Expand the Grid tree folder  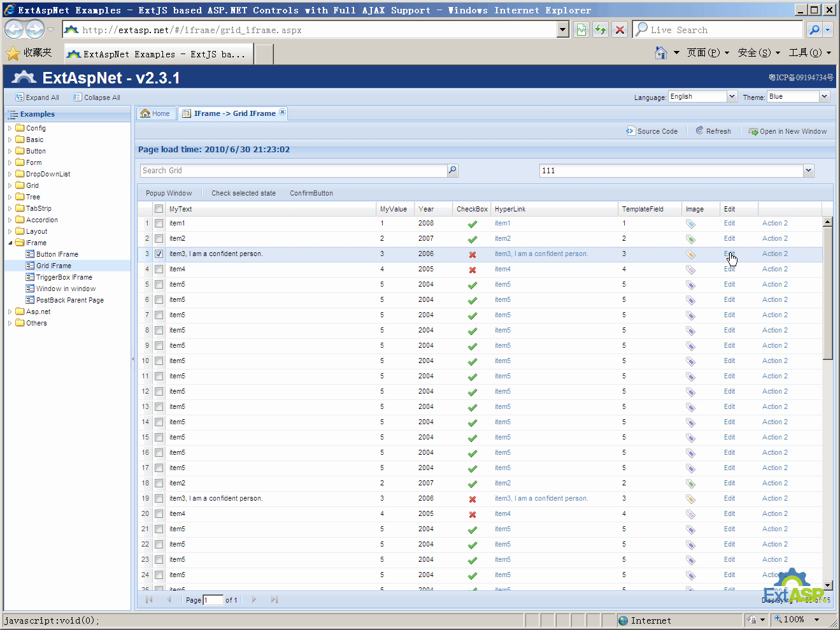[10, 185]
